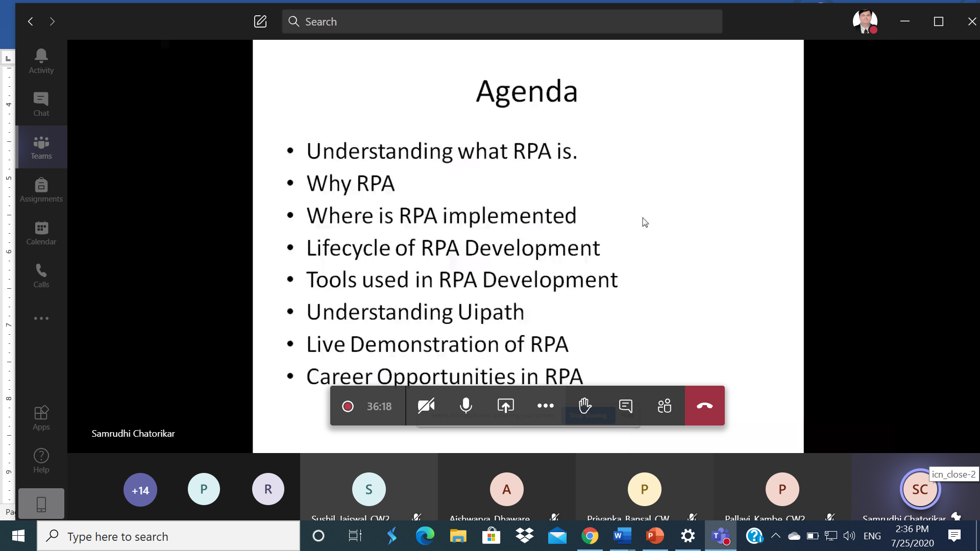Click the Teams search box
This screenshot has width=980, height=551.
[502, 21]
